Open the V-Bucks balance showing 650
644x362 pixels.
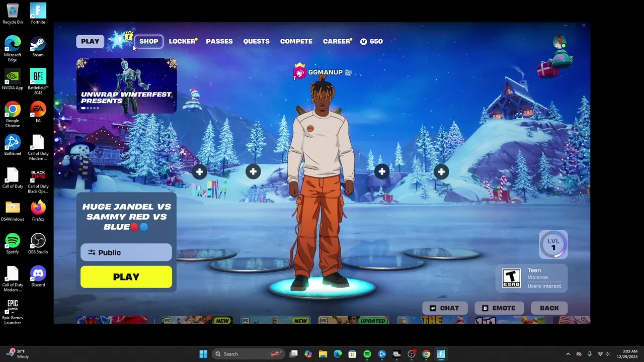pyautogui.click(x=371, y=41)
